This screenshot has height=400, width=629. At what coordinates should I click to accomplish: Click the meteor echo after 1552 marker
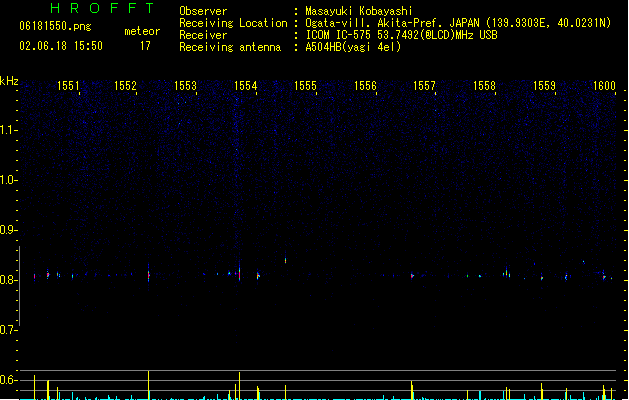149,274
